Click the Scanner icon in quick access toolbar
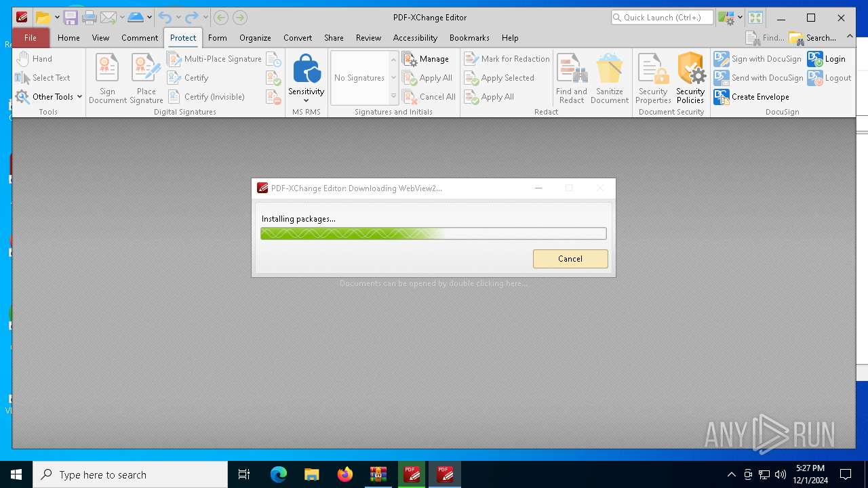The width and height of the screenshot is (868, 488). pos(136,18)
